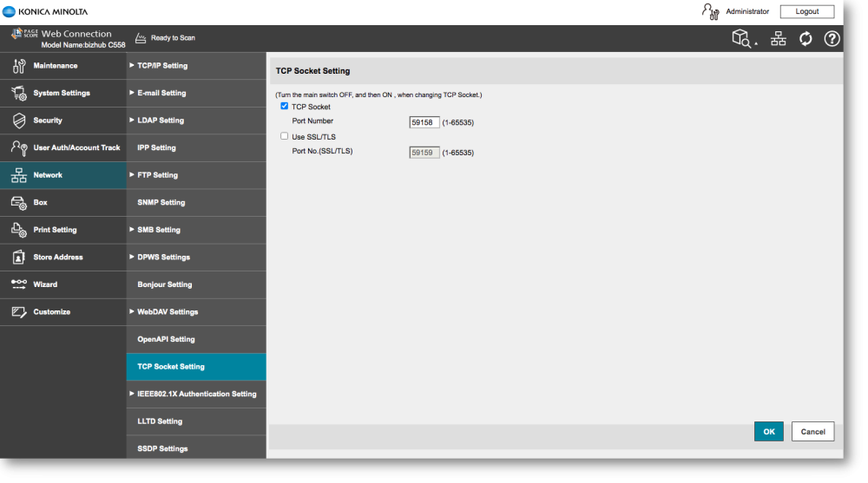Click the TCP Socket Setting heading
This screenshot has width=868, height=483.
pos(312,71)
